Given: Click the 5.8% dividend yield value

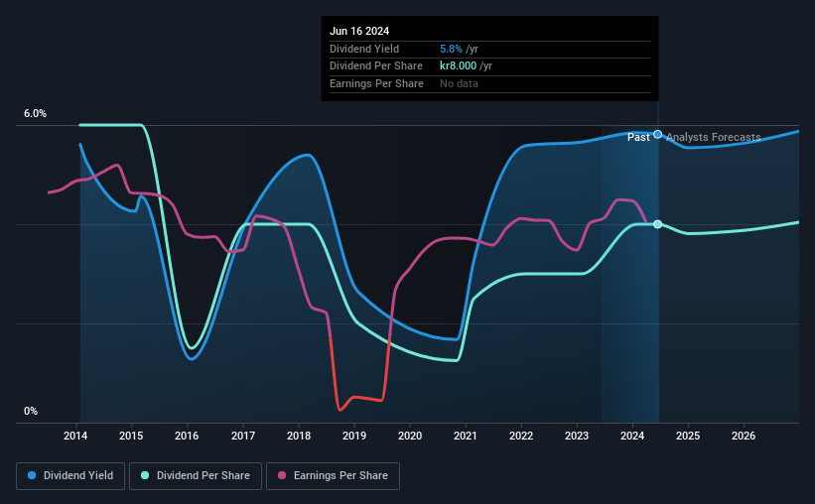Looking at the screenshot, I should [451, 49].
